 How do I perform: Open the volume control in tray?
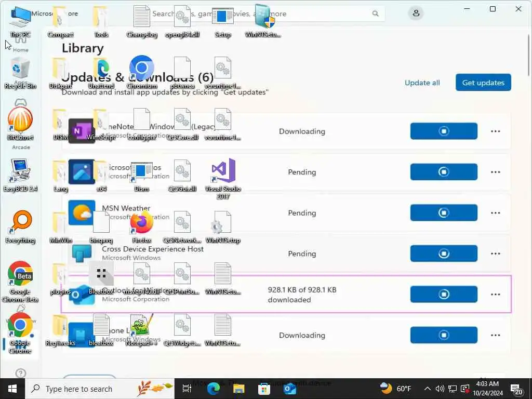pos(440,389)
